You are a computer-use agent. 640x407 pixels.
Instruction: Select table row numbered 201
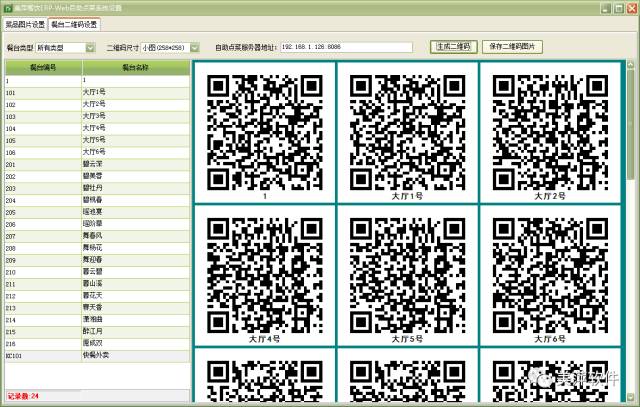(95, 162)
